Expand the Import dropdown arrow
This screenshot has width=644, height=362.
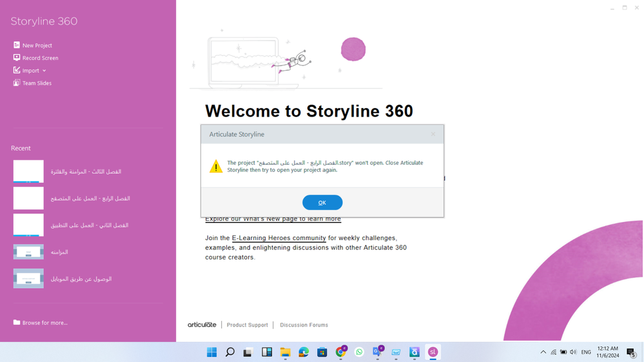pyautogui.click(x=44, y=71)
